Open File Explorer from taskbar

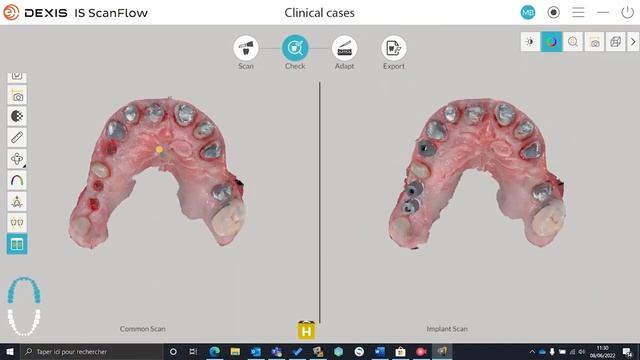[235, 351]
